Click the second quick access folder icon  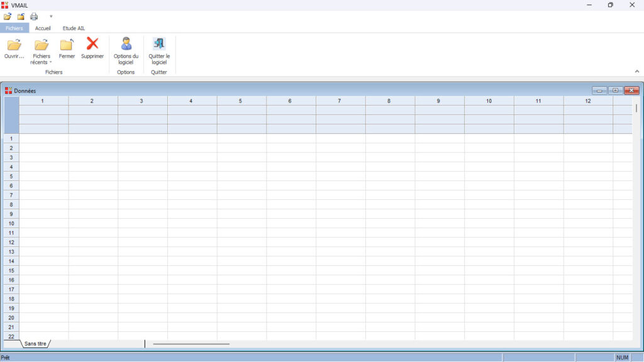pyautogui.click(x=21, y=16)
